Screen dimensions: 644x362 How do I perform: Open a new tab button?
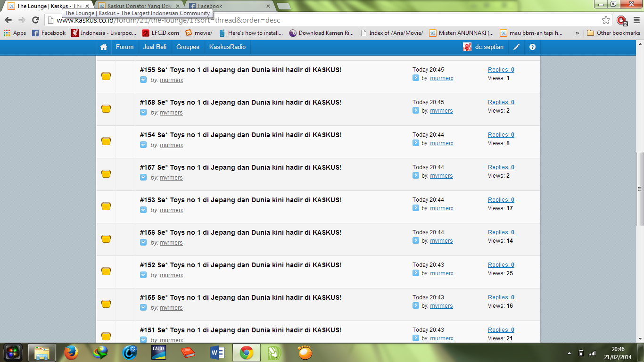coord(283,6)
